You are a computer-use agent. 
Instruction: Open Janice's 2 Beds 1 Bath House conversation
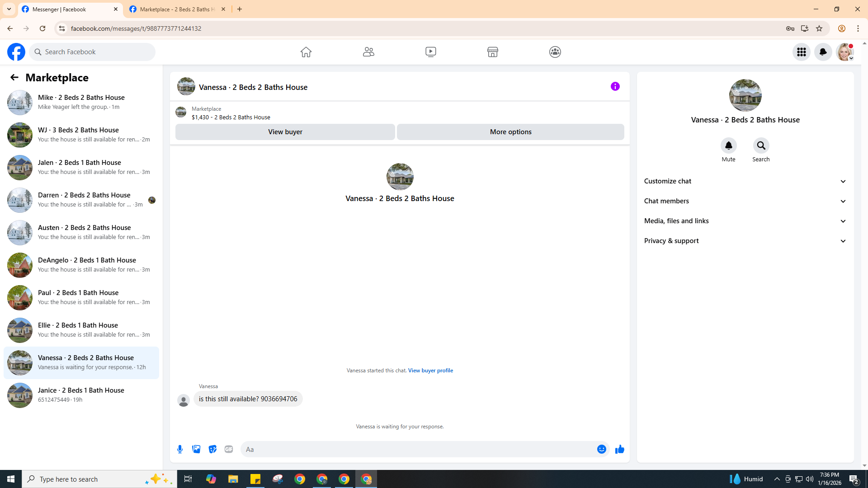click(81, 395)
